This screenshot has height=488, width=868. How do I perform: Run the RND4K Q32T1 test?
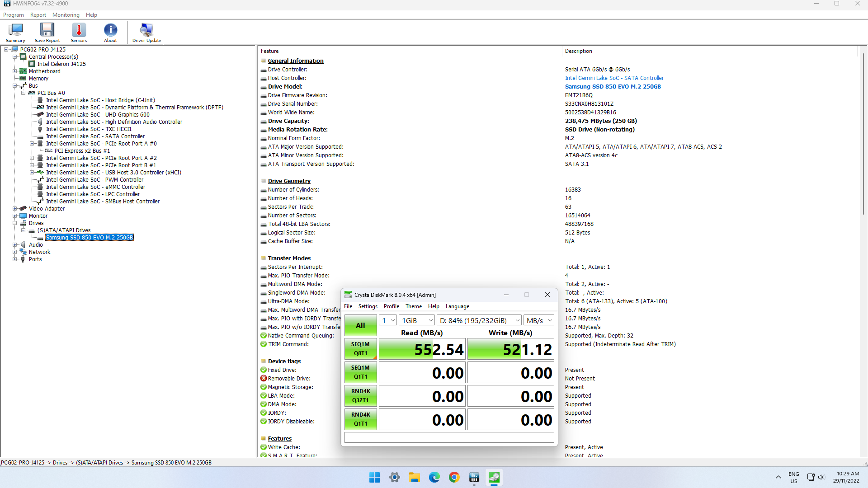pyautogui.click(x=360, y=396)
